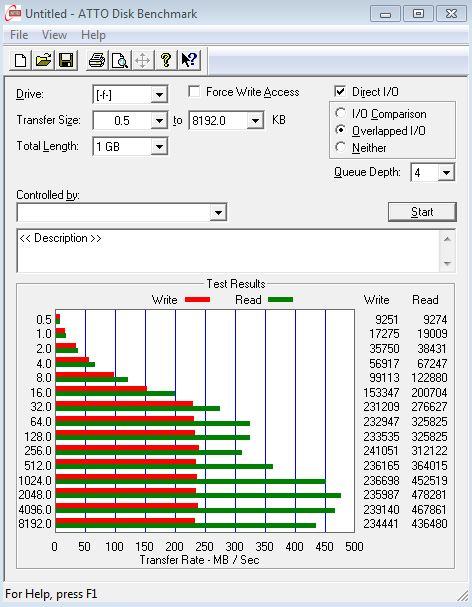
Task: Click write value 9251
Action: pyautogui.click(x=386, y=319)
